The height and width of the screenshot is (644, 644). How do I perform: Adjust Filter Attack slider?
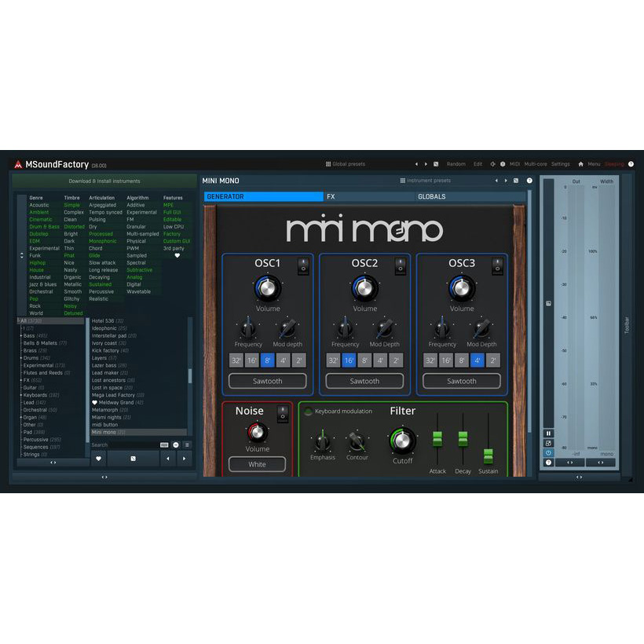click(437, 439)
